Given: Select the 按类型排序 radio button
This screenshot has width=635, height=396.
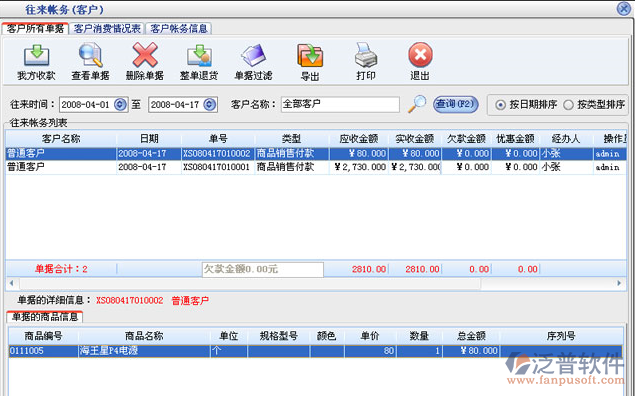Looking at the screenshot, I should tap(568, 105).
